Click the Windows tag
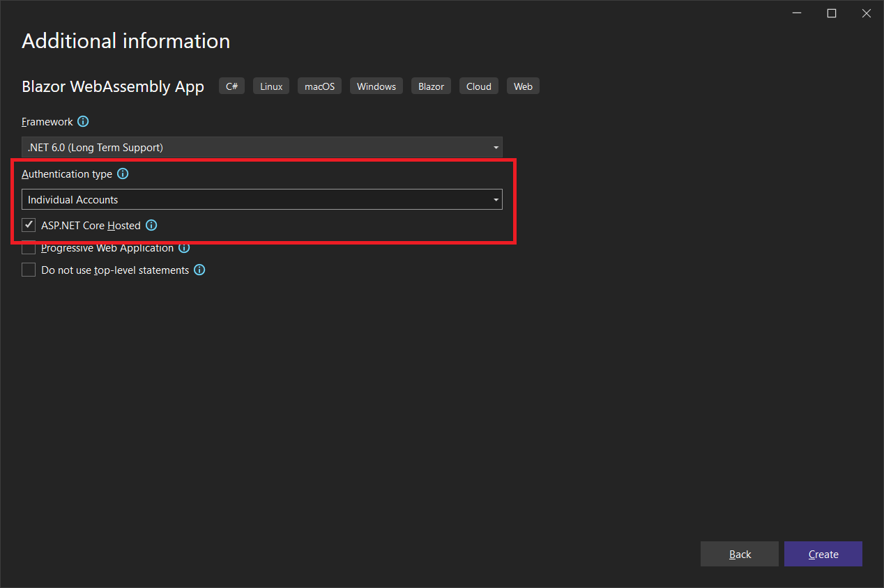 tap(376, 86)
